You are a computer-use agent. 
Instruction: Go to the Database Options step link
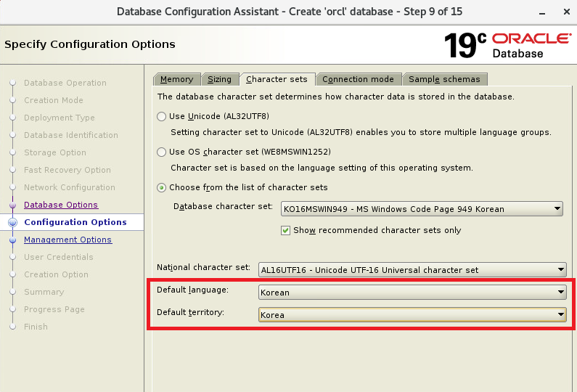coord(61,205)
